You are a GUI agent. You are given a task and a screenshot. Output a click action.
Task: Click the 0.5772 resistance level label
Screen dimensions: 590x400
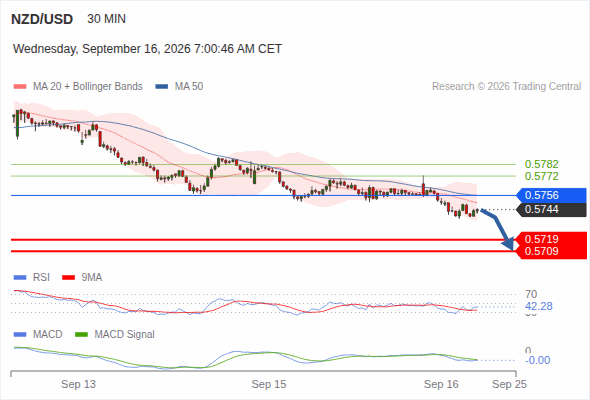coord(541,176)
